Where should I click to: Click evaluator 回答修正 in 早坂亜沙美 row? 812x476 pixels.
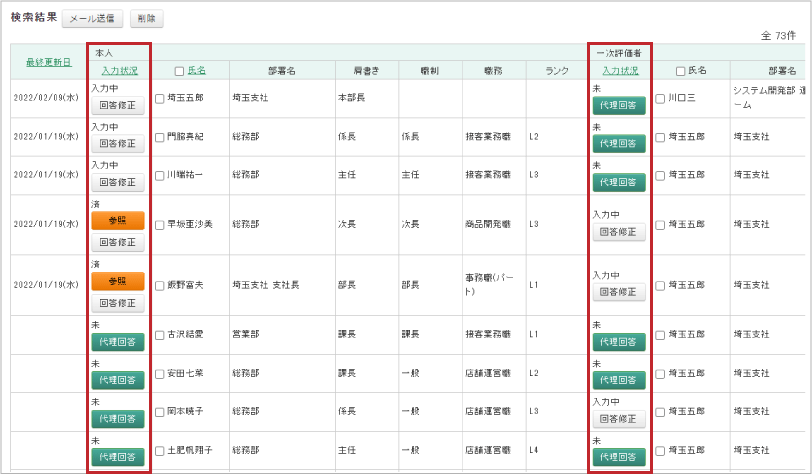[x=619, y=232]
